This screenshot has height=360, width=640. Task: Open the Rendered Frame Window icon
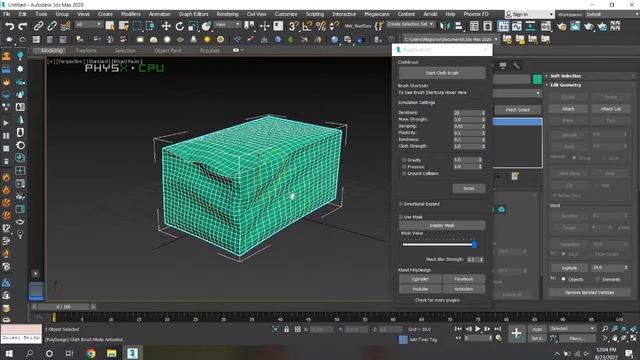click(x=575, y=26)
